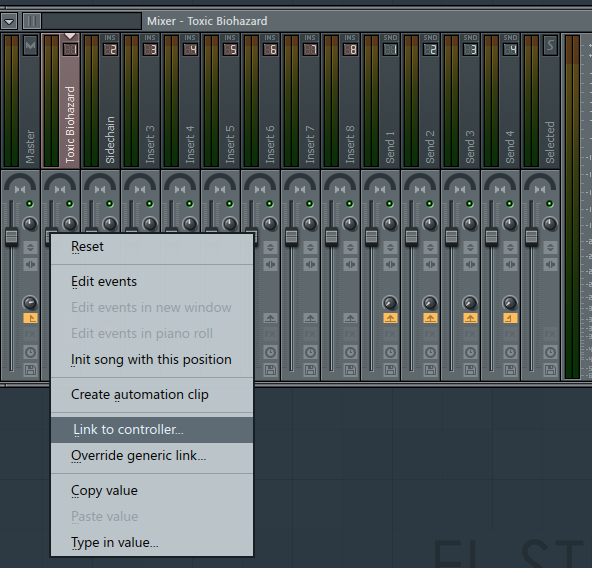This screenshot has height=568, width=592.
Task: Click the Send 1 send level knob
Action: pos(390,303)
